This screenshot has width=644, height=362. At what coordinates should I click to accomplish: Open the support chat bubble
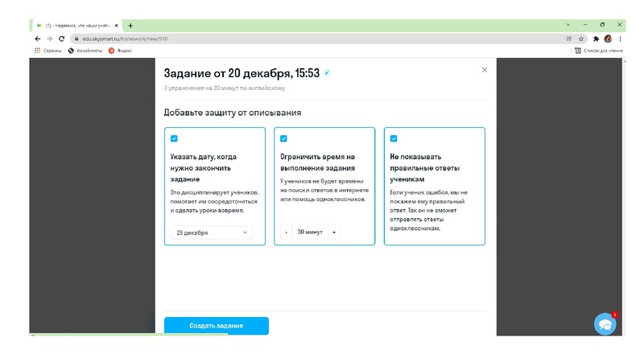[x=605, y=323]
